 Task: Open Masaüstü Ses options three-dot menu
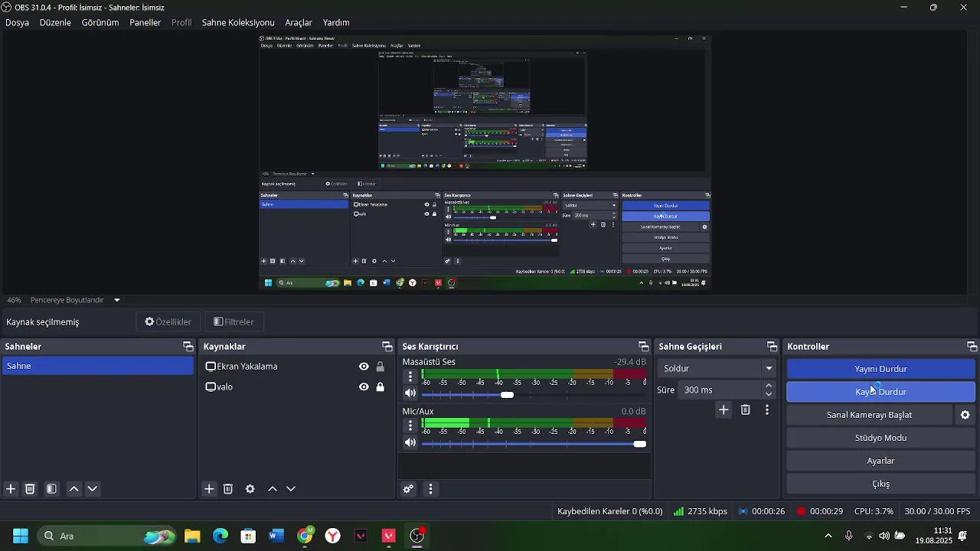click(410, 377)
